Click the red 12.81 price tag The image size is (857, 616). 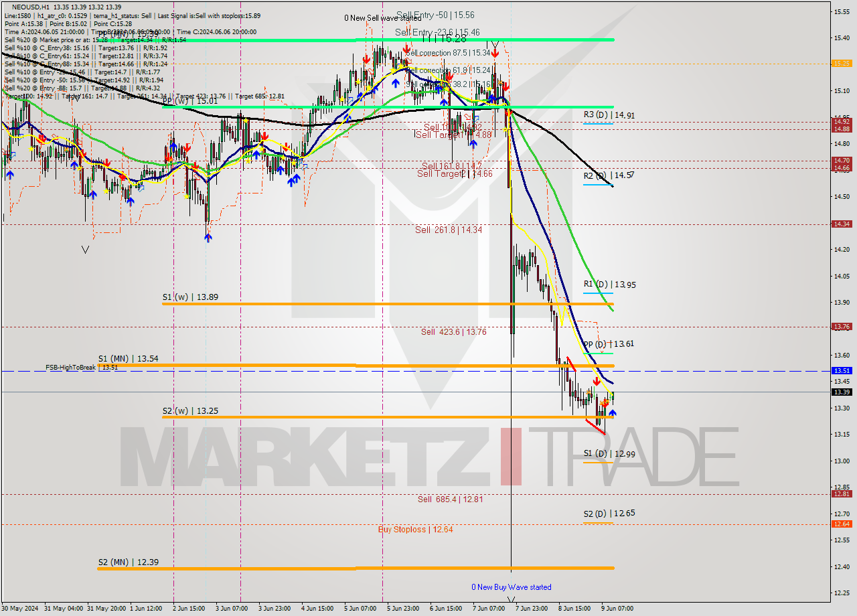(842, 494)
